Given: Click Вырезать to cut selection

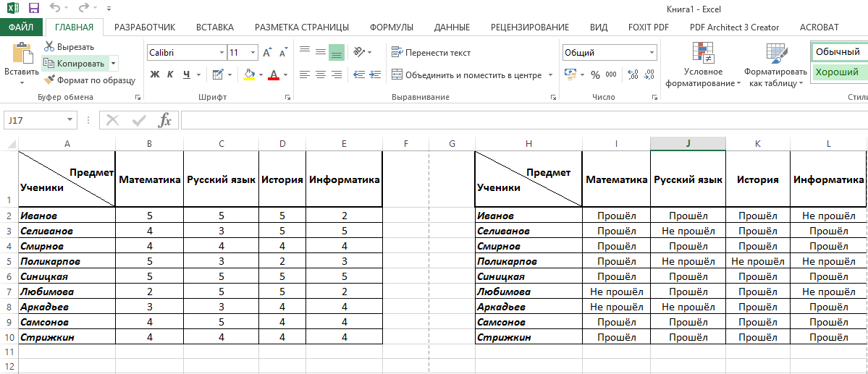Looking at the screenshot, I should [69, 47].
